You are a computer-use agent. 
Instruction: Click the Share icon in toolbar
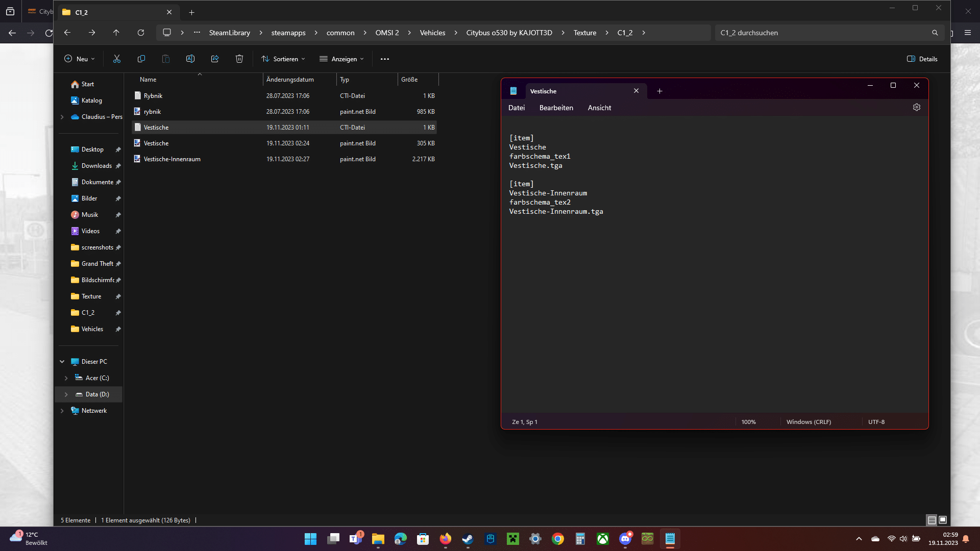[x=215, y=59]
